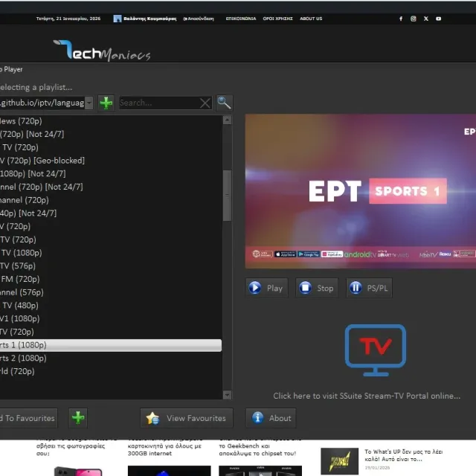
Task: Select '(720p) [Not 24/7]' channel row
Action: (x=111, y=134)
